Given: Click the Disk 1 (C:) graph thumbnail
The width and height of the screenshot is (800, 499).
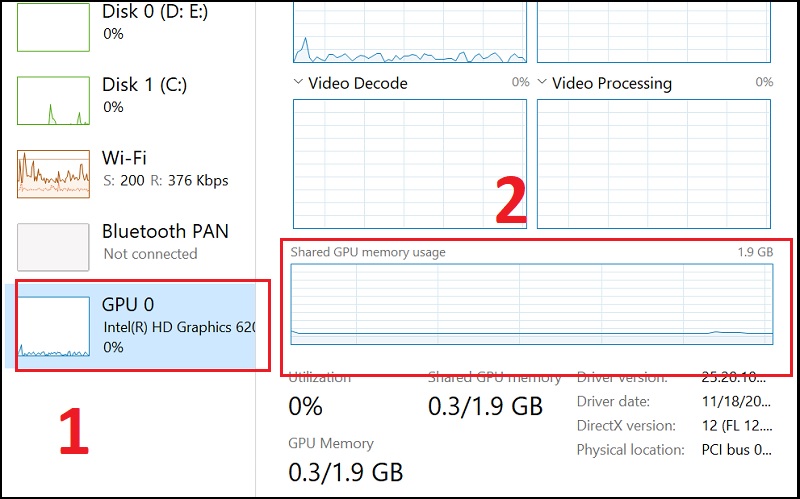Looking at the screenshot, I should [54, 99].
